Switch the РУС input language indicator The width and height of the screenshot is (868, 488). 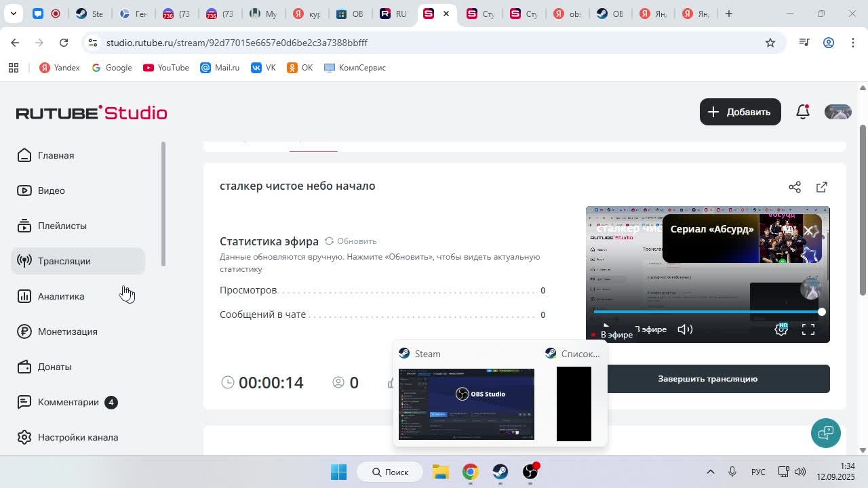[x=758, y=472]
